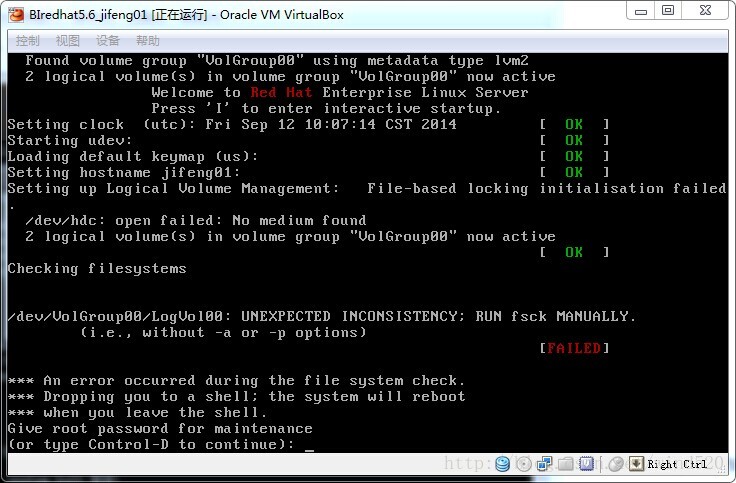Open the 帮助 (Help) menu
Viewport: 736px width, 483px height.
[x=147, y=41]
